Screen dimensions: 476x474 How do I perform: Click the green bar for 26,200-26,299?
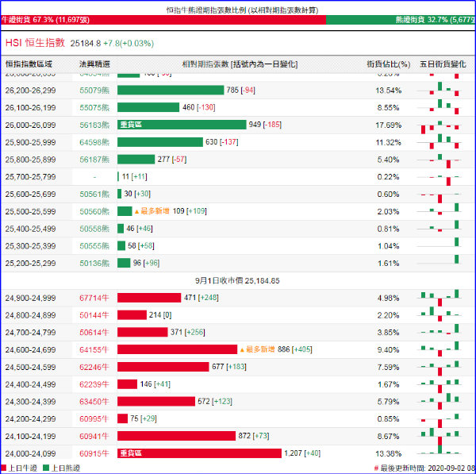tap(171, 91)
